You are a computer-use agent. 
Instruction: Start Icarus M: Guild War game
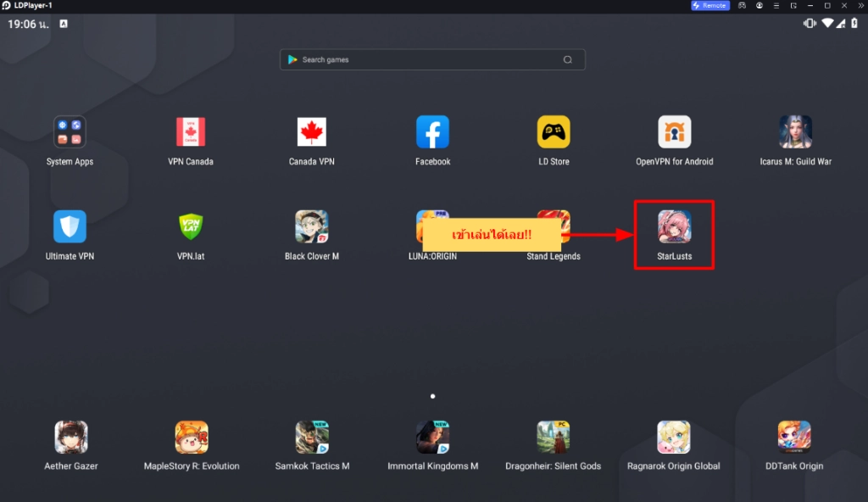click(795, 132)
